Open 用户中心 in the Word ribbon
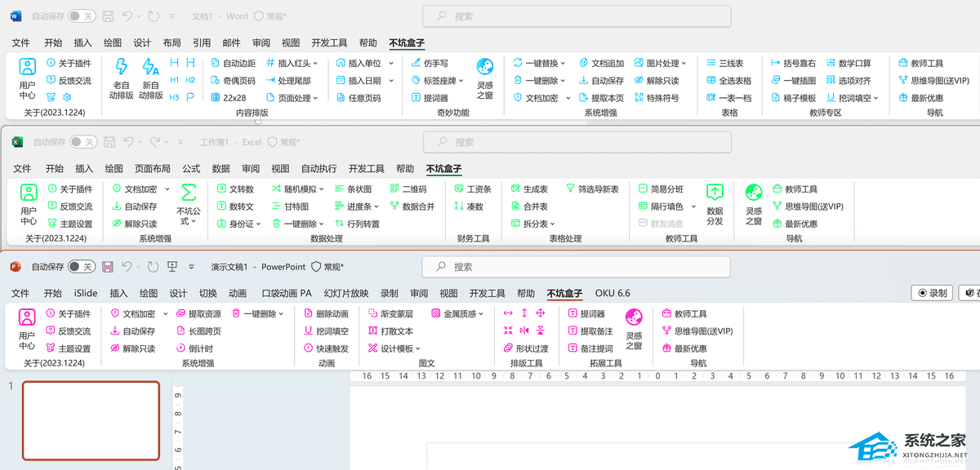980x470 pixels. click(28, 79)
